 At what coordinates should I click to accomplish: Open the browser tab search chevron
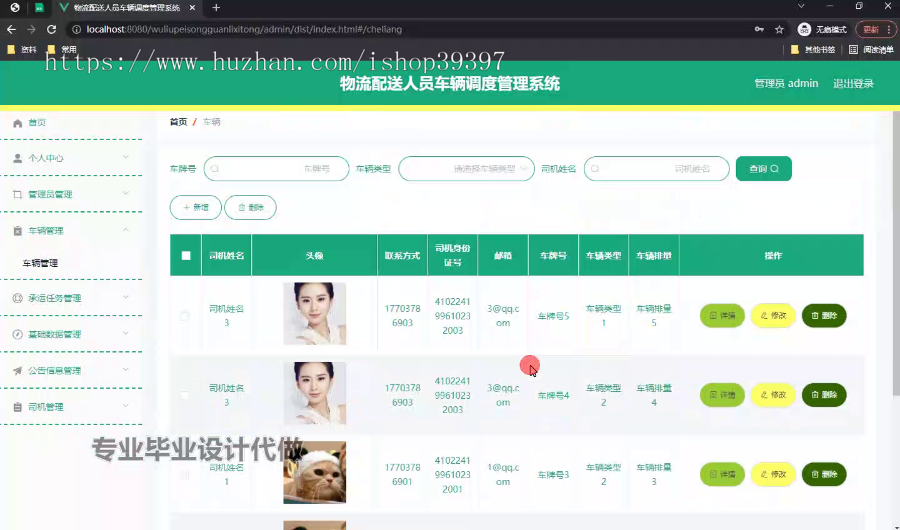(801, 6)
